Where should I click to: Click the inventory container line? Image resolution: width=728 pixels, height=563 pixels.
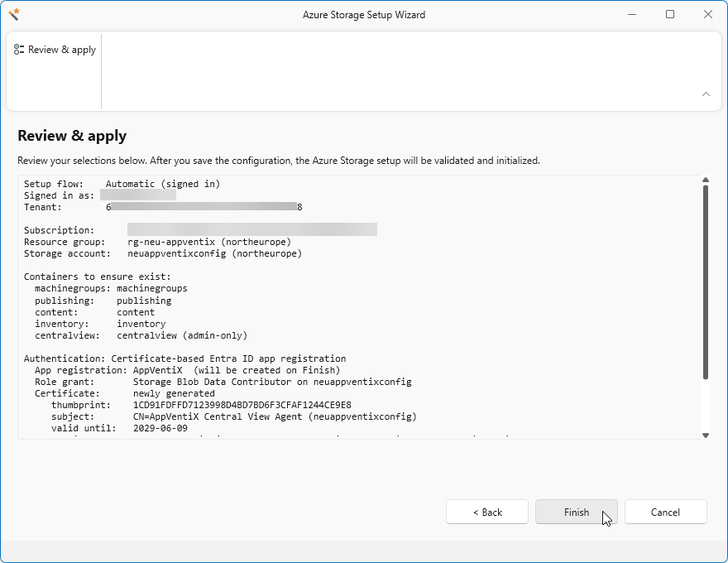[x=100, y=324]
